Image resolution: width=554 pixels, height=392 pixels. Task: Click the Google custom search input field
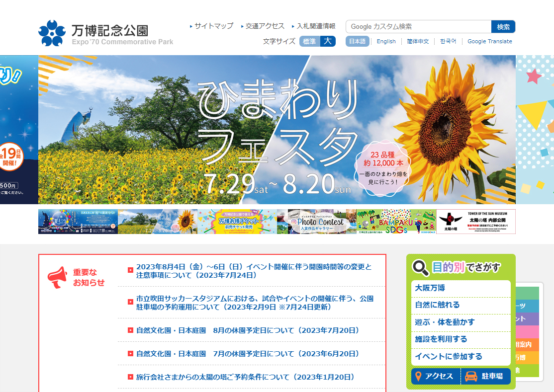pyautogui.click(x=418, y=26)
